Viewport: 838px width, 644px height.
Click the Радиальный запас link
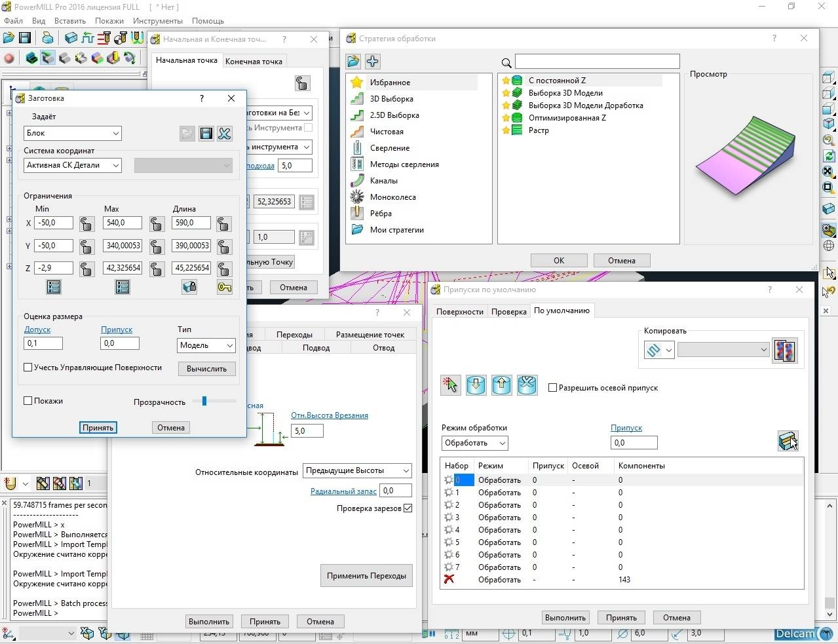point(343,491)
